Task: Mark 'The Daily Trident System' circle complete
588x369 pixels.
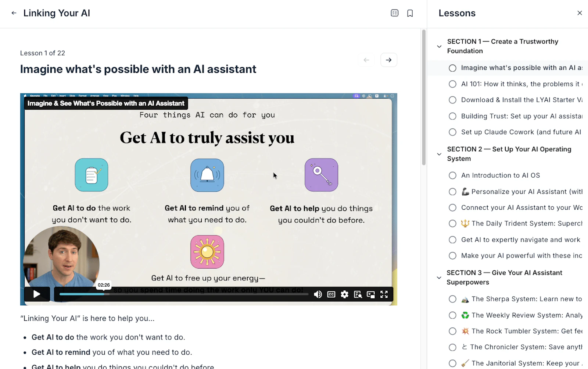Action: [452, 224]
